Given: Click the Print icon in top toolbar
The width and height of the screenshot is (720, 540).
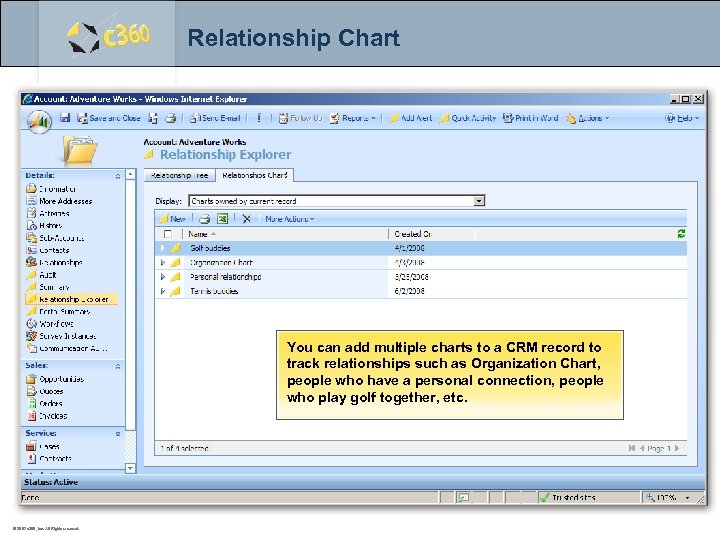Looking at the screenshot, I should coord(170,118).
